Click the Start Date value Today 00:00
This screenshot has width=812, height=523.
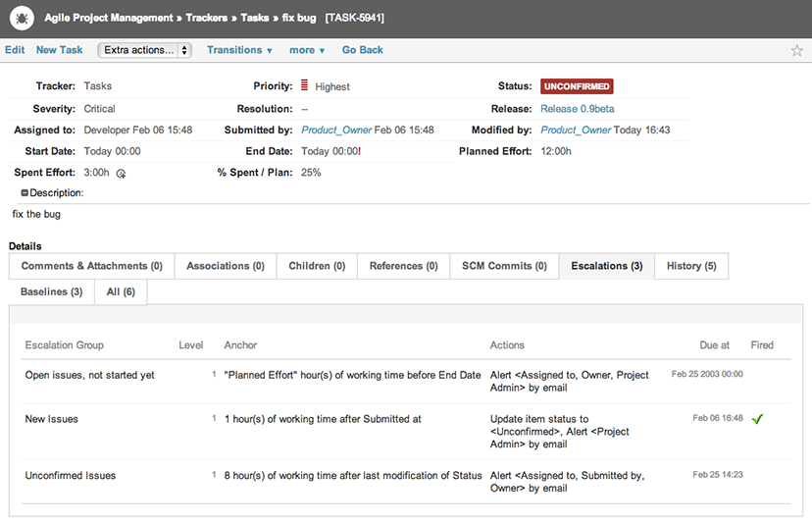tap(112, 151)
